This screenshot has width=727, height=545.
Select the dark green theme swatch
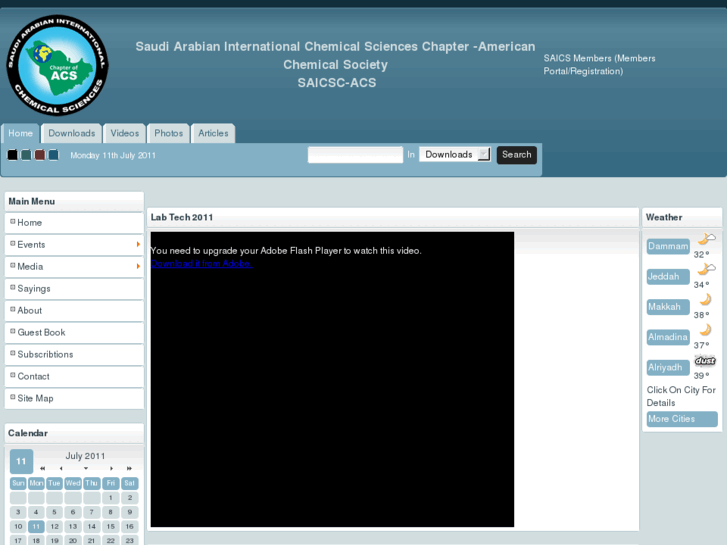click(26, 155)
